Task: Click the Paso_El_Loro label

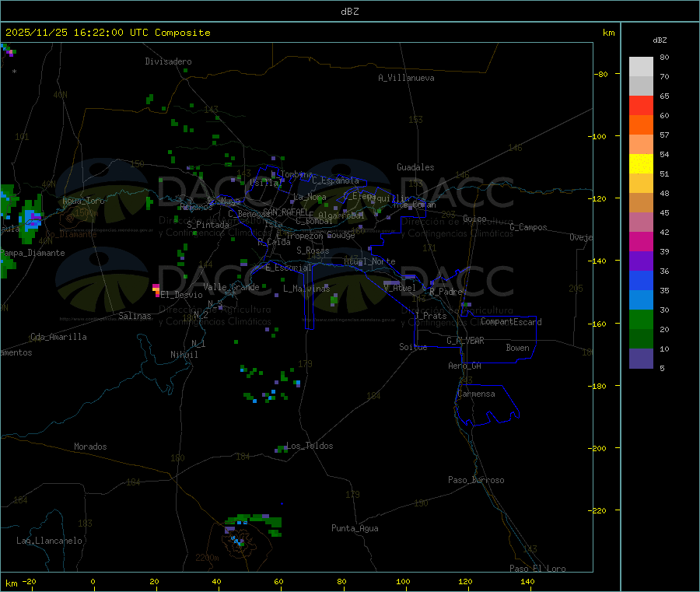Action: coord(538,569)
